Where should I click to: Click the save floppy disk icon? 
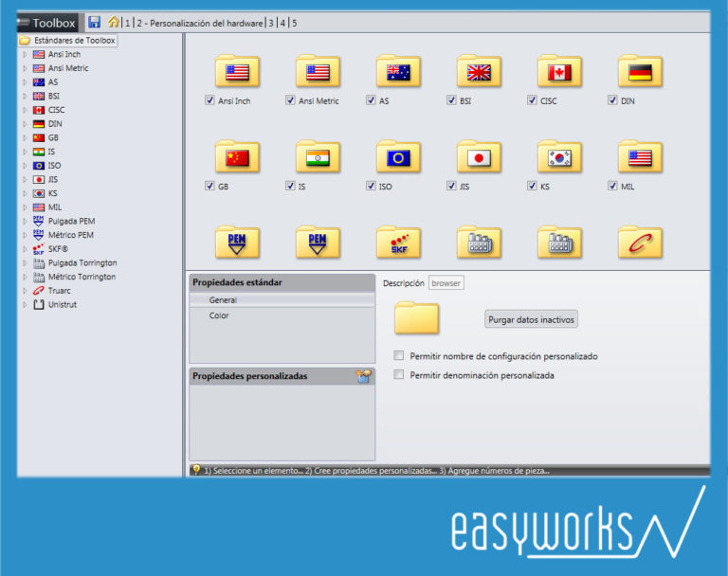point(94,22)
